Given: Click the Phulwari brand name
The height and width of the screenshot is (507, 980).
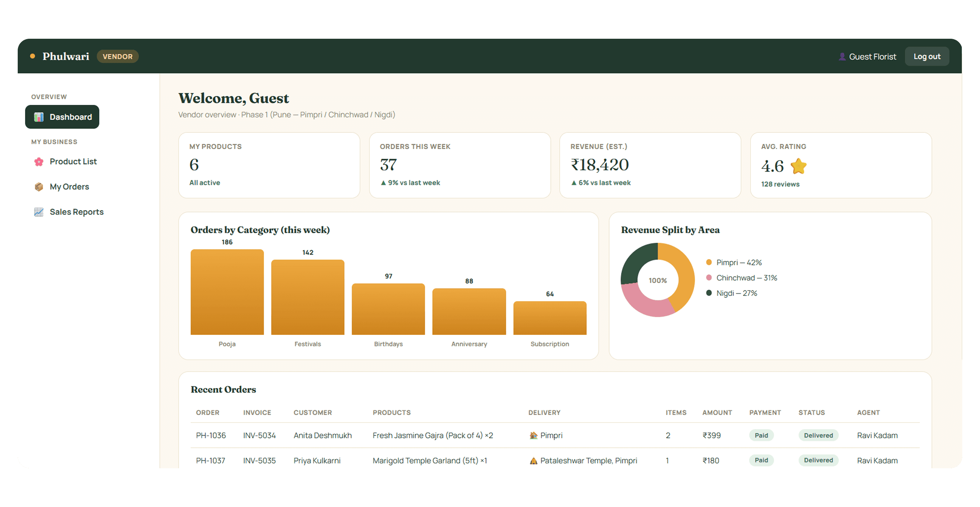Looking at the screenshot, I should point(66,56).
